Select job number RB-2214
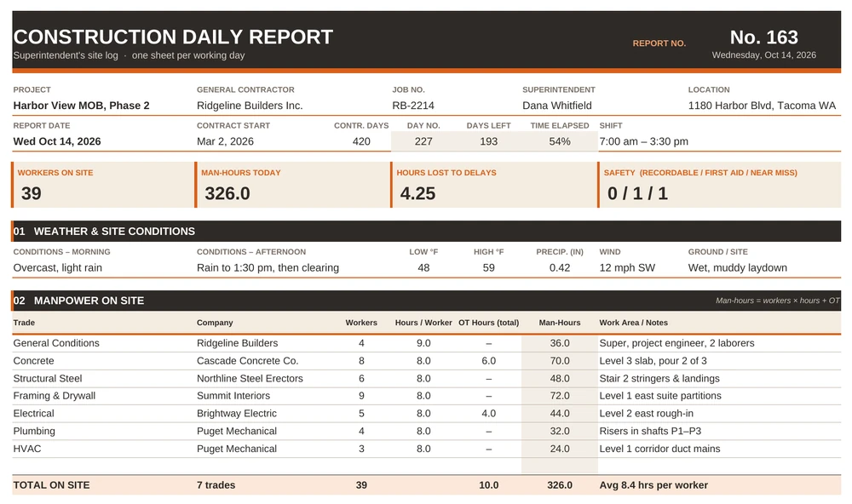This screenshot has height=504, width=852. [x=413, y=106]
